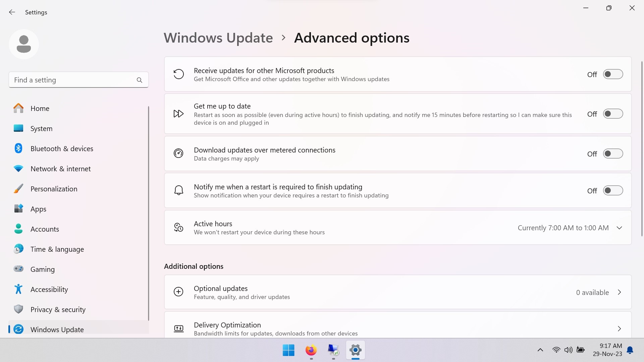644x362 pixels.
Task: Click the user profile avatar
Action: [24, 44]
